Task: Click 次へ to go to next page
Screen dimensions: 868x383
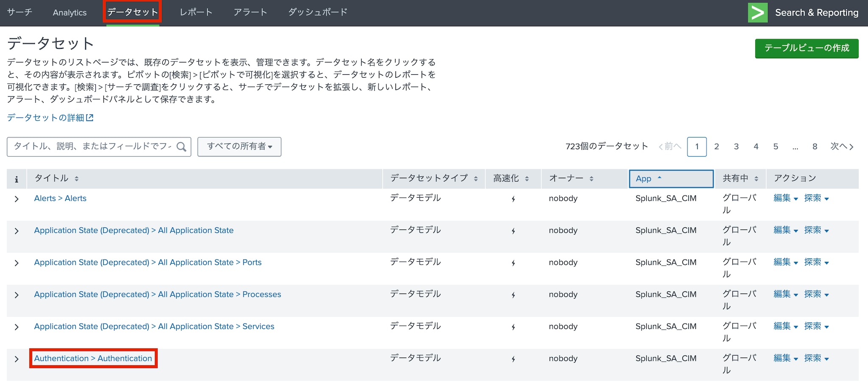Action: pyautogui.click(x=842, y=146)
